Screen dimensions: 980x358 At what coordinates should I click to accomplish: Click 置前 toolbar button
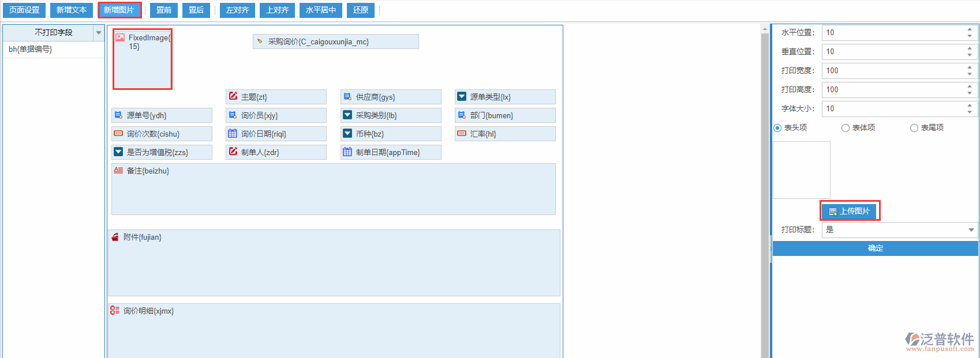click(x=164, y=10)
